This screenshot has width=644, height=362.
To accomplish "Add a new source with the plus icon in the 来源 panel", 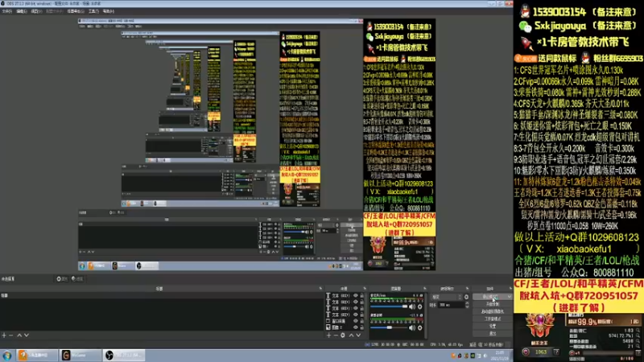I will click(328, 335).
